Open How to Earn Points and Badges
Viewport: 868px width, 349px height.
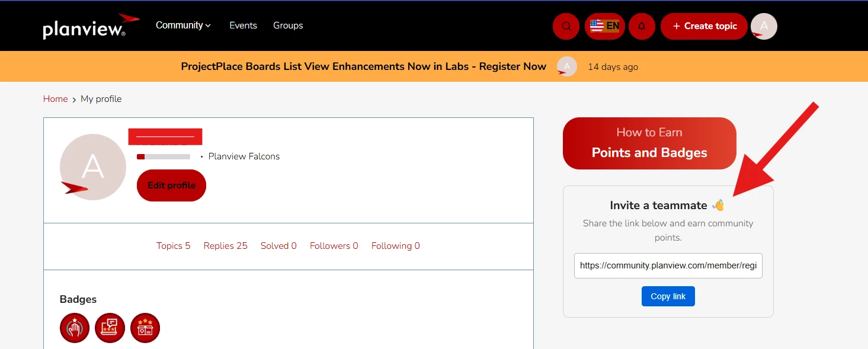tap(649, 143)
